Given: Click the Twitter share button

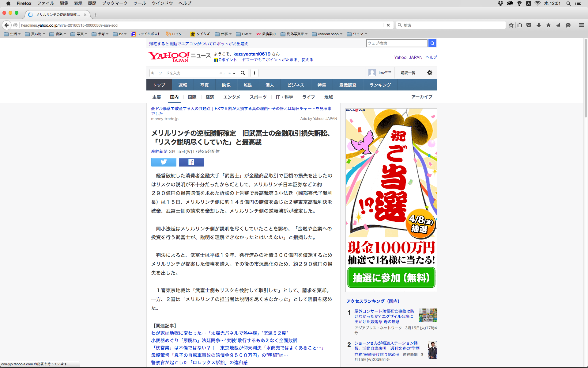Looking at the screenshot, I should tap(164, 162).
